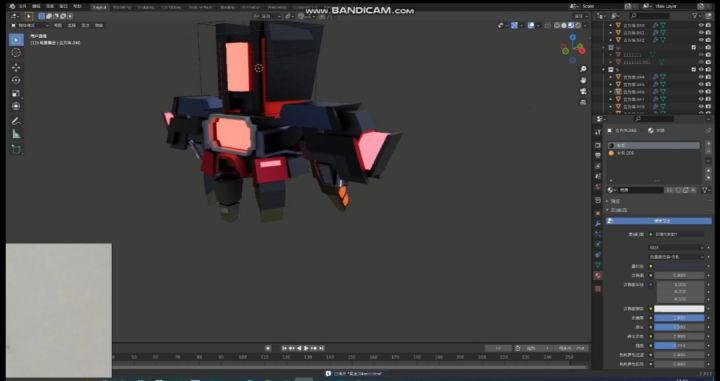Select the Scale tool
This screenshot has height=381, width=720.
point(16,93)
